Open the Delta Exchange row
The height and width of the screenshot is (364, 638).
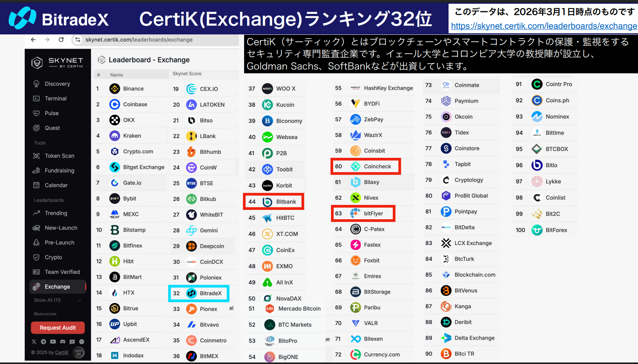coord(461,338)
